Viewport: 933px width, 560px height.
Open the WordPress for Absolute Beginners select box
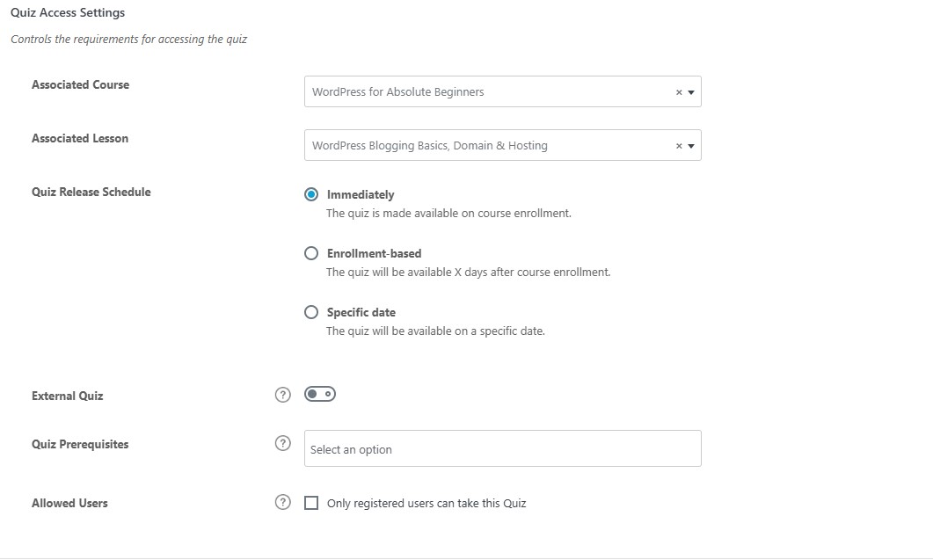click(x=502, y=91)
